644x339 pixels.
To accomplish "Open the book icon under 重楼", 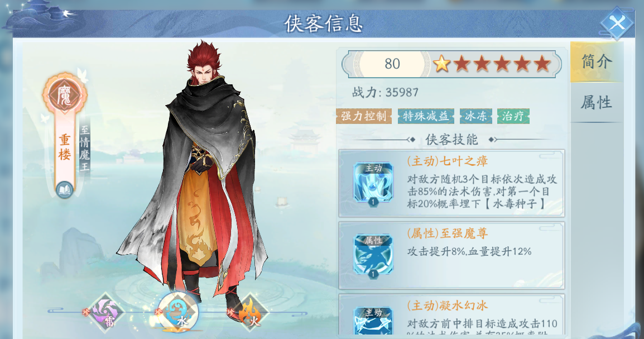I will (65, 190).
